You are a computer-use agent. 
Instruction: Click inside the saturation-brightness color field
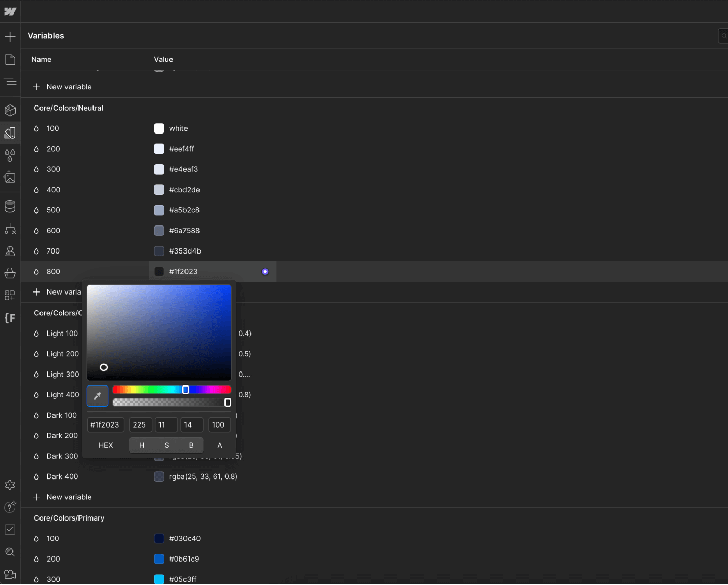point(159,333)
